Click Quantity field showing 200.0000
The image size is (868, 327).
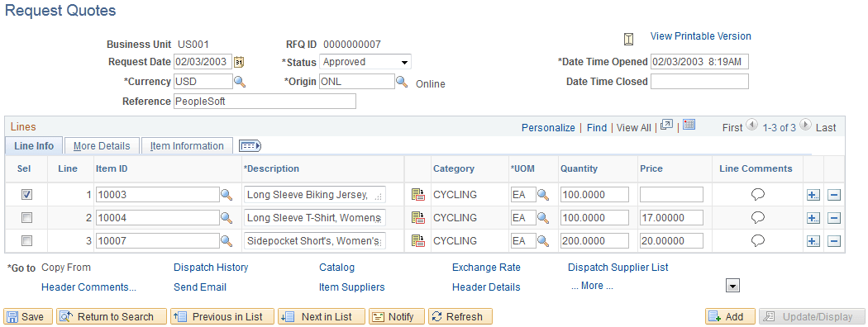(594, 241)
